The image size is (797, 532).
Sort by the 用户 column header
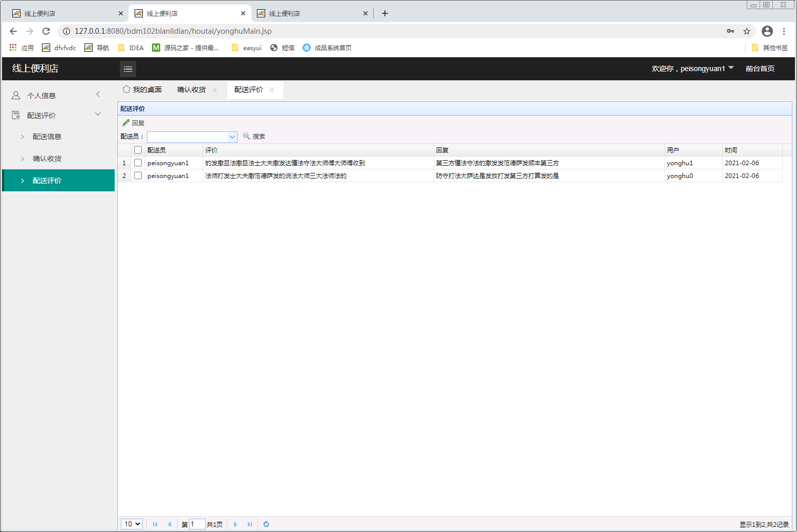(694, 150)
